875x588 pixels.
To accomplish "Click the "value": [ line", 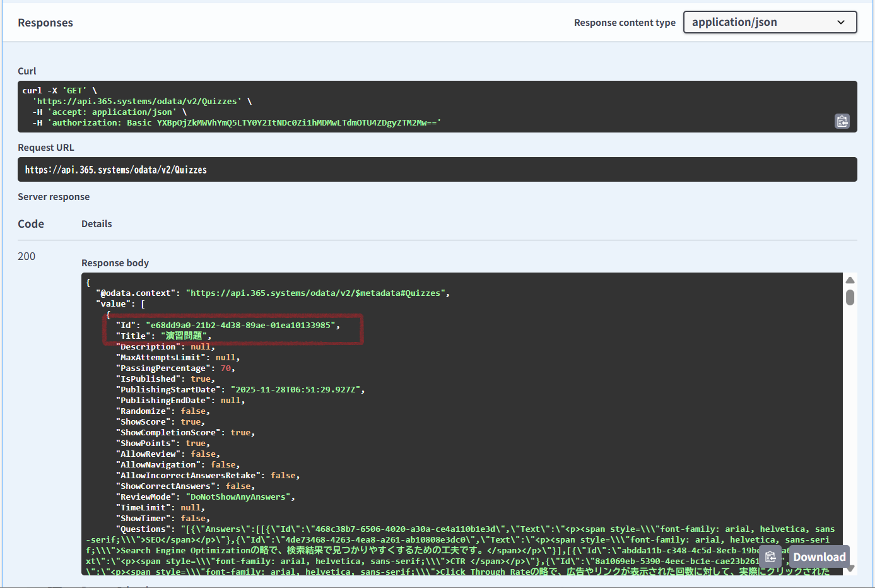I will 120,304.
